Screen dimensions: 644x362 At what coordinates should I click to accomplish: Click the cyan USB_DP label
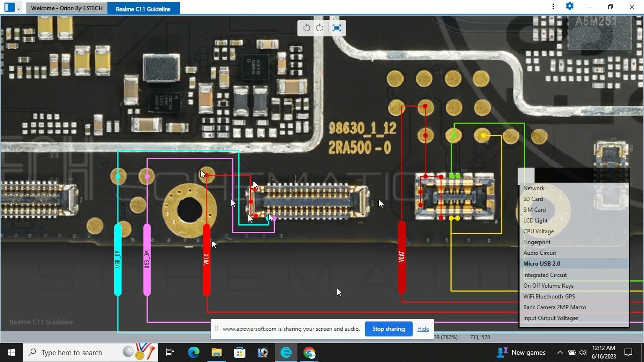click(x=118, y=259)
